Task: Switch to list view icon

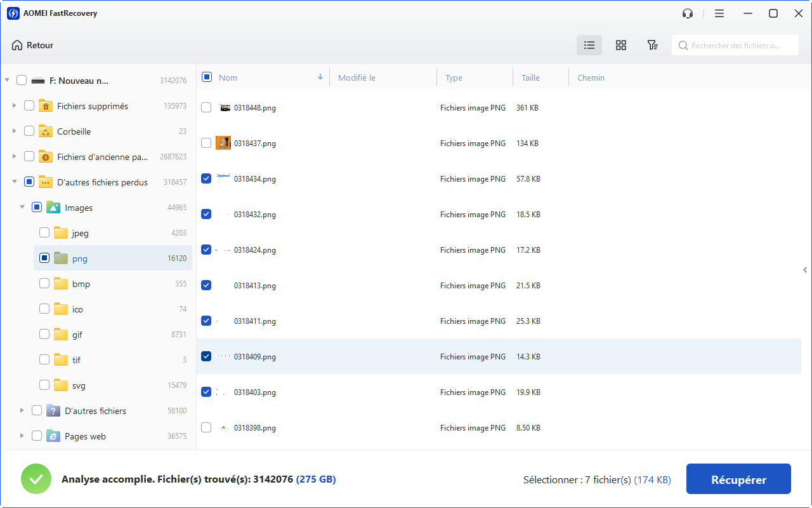Action: click(x=589, y=45)
